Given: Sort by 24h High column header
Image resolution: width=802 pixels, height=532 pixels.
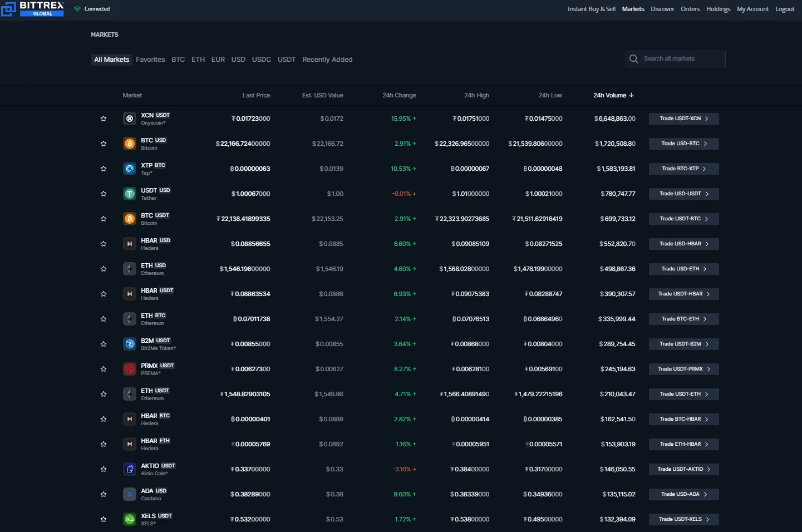Looking at the screenshot, I should point(476,95).
